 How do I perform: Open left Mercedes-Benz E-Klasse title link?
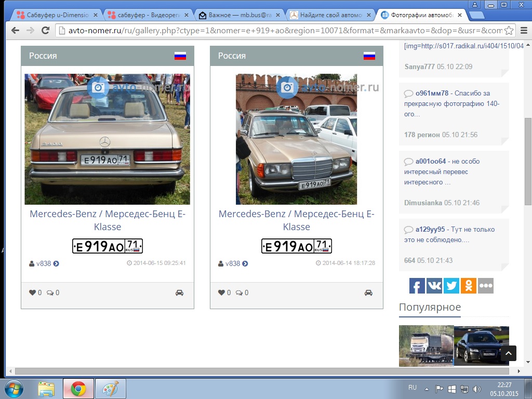[x=108, y=220]
